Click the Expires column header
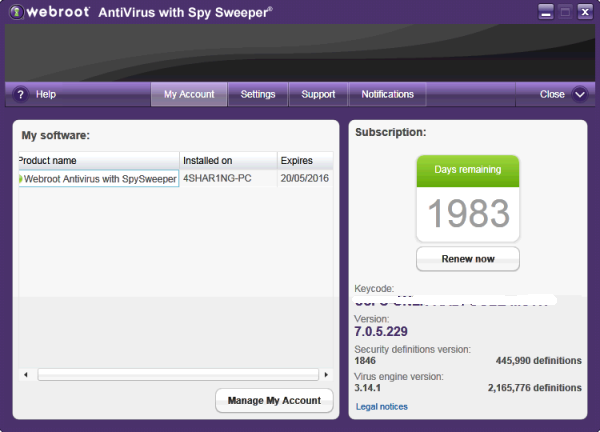This screenshot has width=600, height=432. pyautogui.click(x=304, y=160)
